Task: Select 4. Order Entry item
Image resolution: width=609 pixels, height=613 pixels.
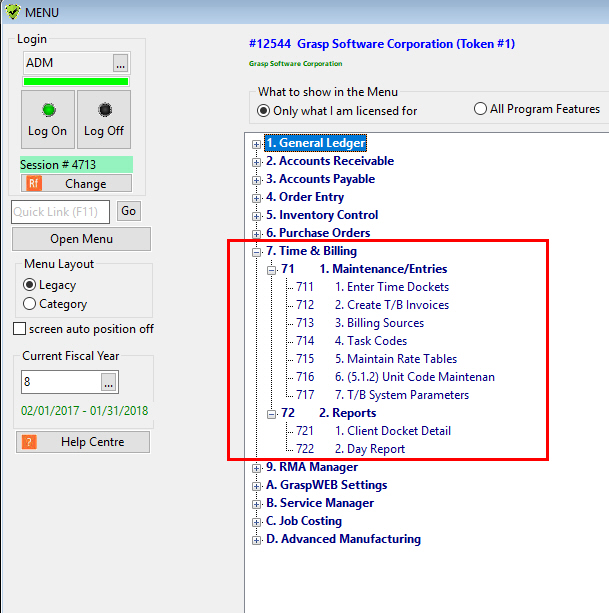Action: (305, 197)
